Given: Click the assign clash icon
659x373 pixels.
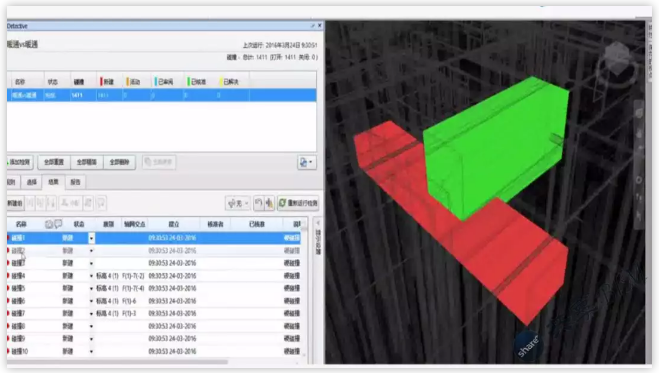Looking at the screenshot, I should 70,203.
